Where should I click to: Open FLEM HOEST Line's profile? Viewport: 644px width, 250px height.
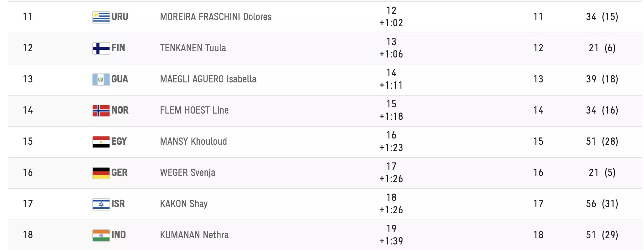click(194, 110)
